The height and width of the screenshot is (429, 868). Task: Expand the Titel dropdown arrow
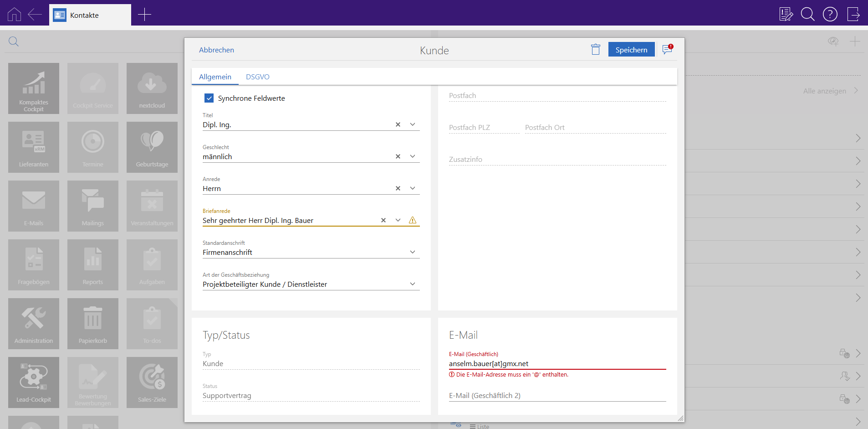click(x=413, y=124)
